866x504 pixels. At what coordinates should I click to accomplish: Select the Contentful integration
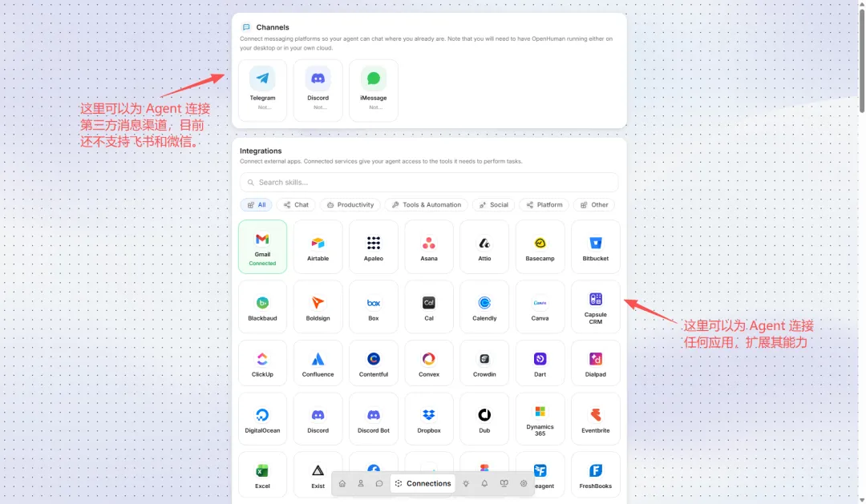374,363
